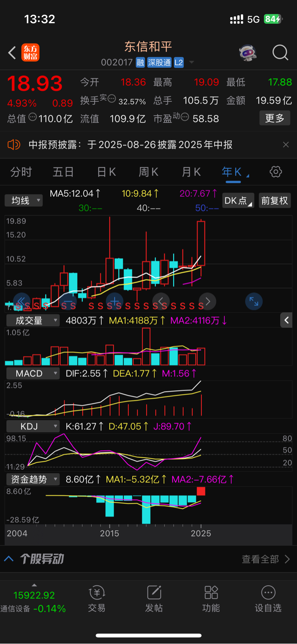Tap the fullscreen expand chart icon

[x=254, y=301]
